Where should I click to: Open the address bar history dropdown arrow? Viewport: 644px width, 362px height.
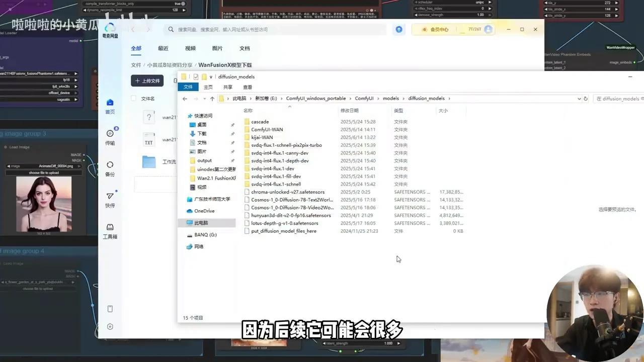click(x=579, y=98)
